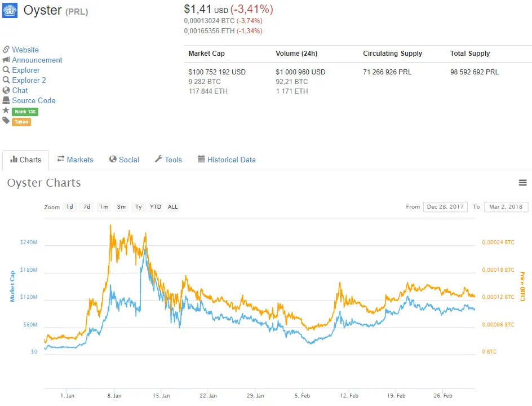This screenshot has height=406, width=532.
Task: Click the wrench icon on Tools tab
Action: pyautogui.click(x=158, y=159)
